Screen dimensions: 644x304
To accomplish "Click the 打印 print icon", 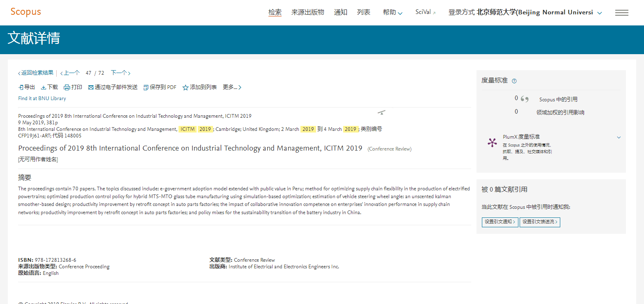I will pyautogui.click(x=67, y=87).
